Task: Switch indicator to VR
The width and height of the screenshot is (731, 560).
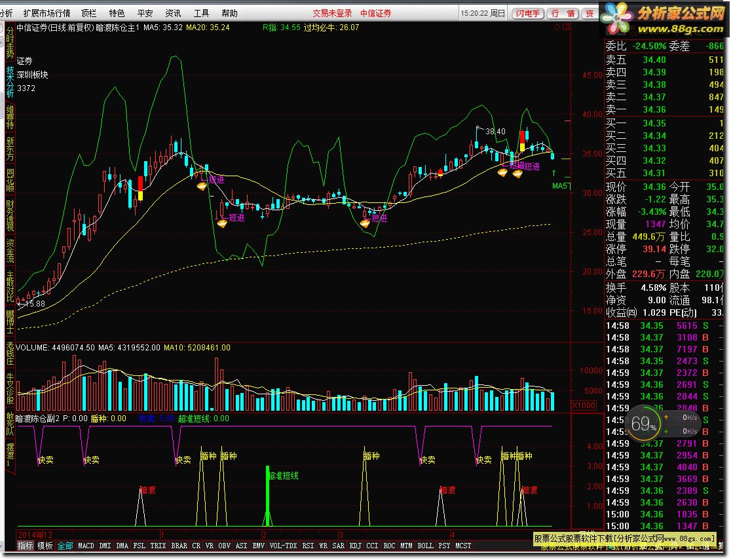Action: pyautogui.click(x=210, y=546)
